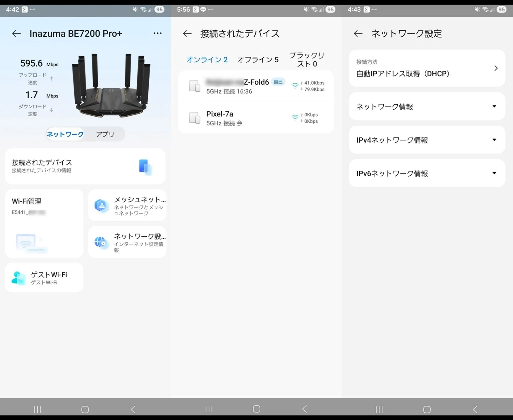513x420 pixels.
Task: Select the ブラックリスト 0 tab
Action: pos(307,60)
